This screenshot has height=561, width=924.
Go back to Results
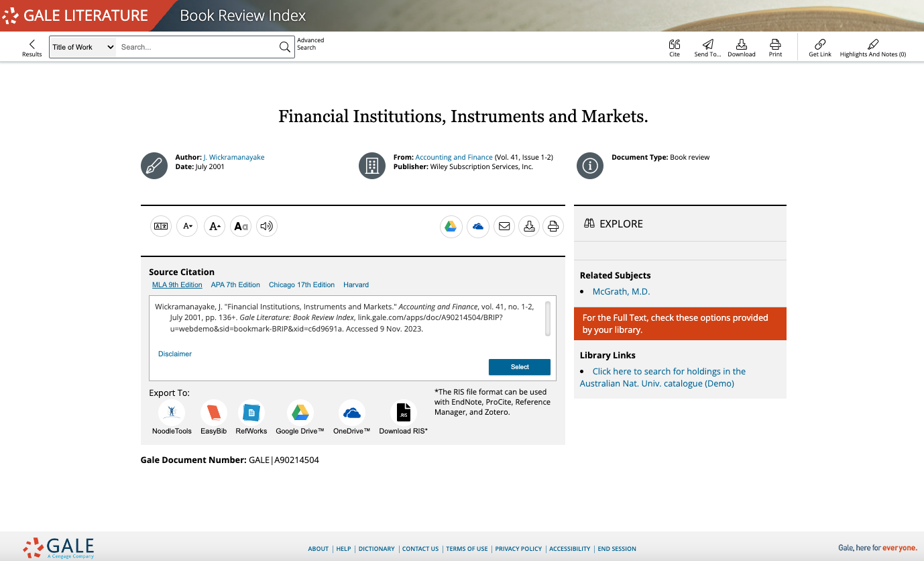(x=32, y=48)
